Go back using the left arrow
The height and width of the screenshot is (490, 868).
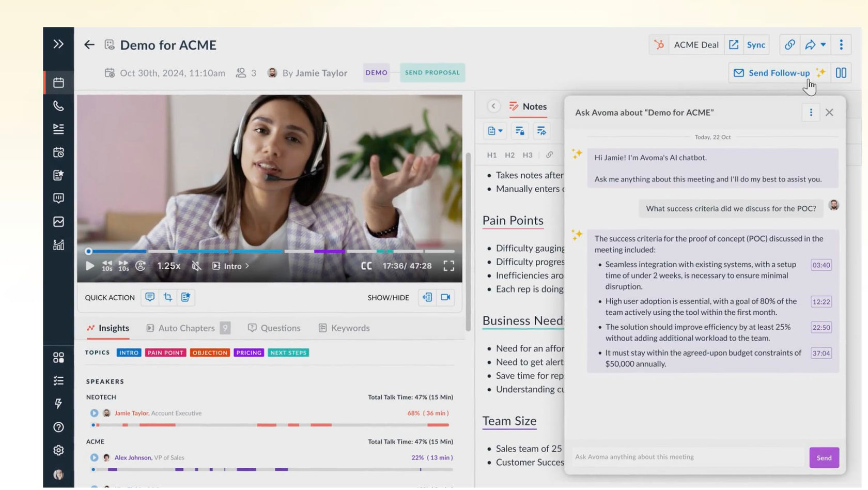pyautogui.click(x=89, y=45)
